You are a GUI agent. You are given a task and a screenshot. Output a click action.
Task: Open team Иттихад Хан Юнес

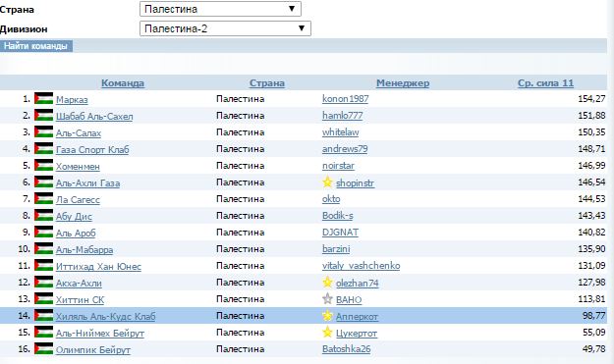[x=98, y=266]
